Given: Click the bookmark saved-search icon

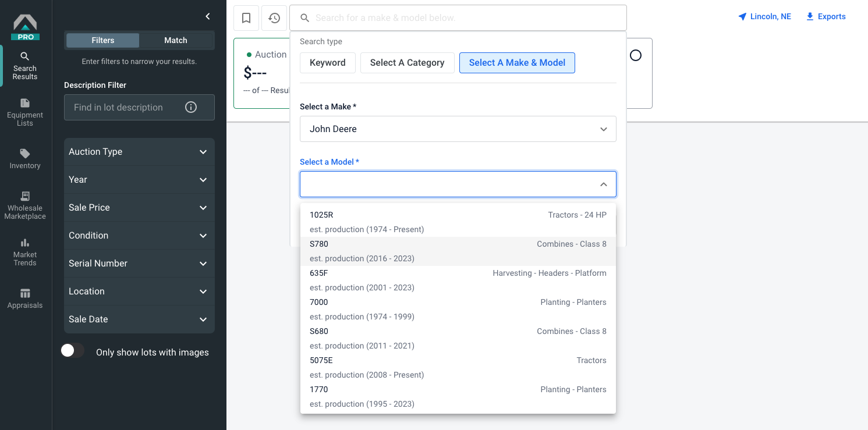Looking at the screenshot, I should 246,18.
